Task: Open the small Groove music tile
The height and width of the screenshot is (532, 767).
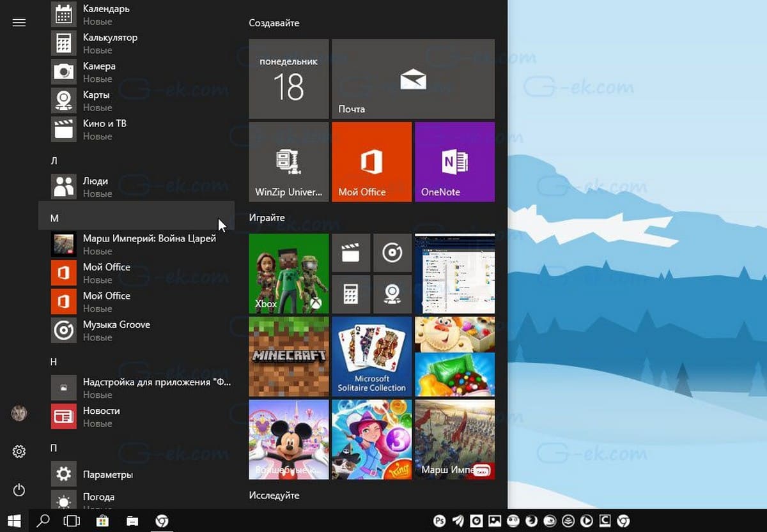Action: [392, 253]
